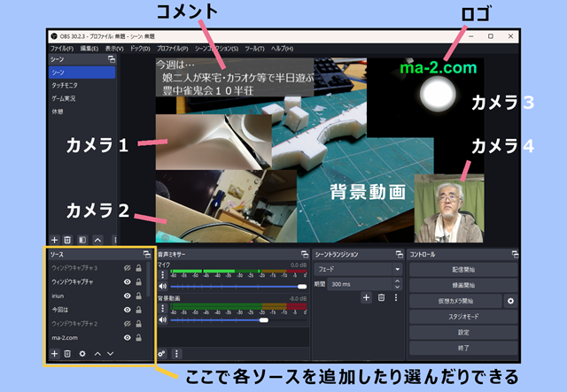
Task: Undock the ソース panel with float icon
Action: pyautogui.click(x=147, y=254)
